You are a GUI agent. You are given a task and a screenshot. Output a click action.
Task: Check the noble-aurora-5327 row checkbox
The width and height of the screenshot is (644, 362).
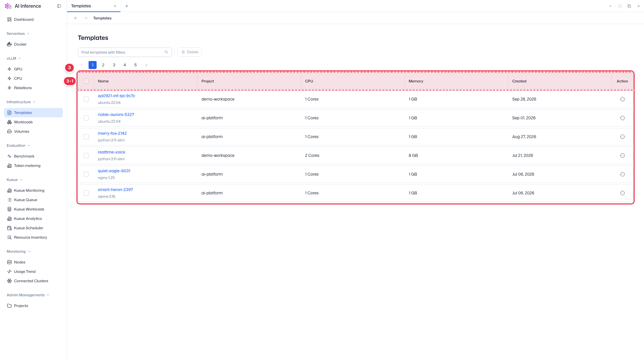(x=86, y=118)
